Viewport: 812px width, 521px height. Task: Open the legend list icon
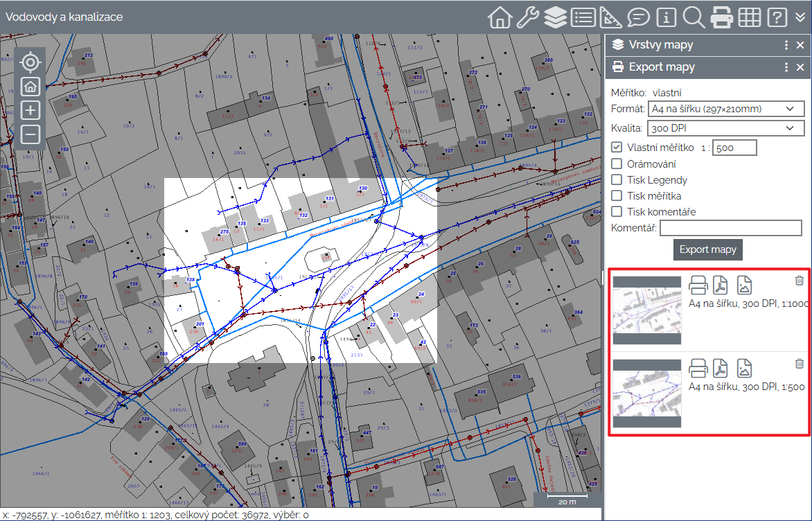[583, 17]
